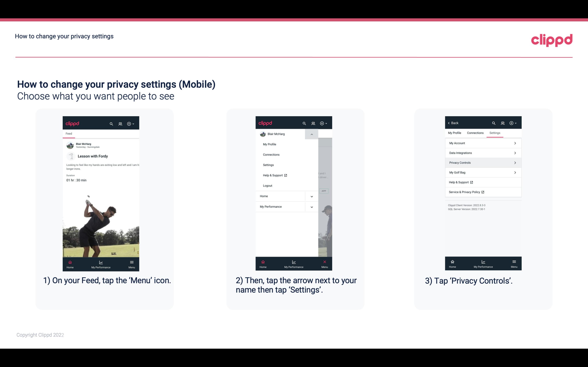Tap the Search icon in the app bar
Screen dimensions: 588x367
coord(111,123)
